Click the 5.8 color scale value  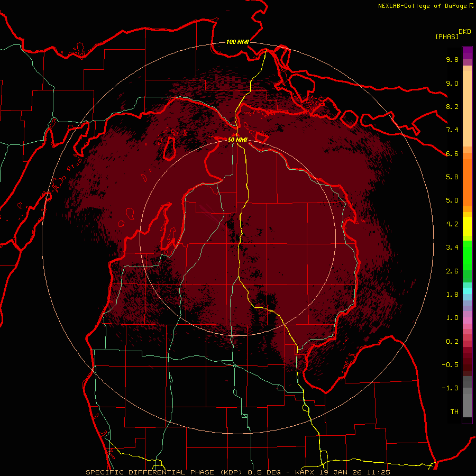pos(452,177)
